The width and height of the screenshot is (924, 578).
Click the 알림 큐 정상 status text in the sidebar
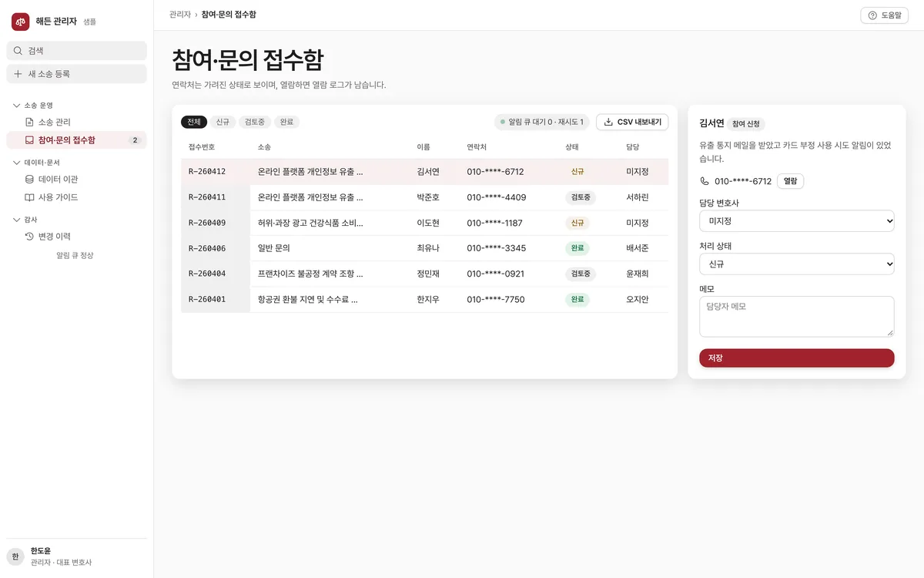click(x=75, y=255)
